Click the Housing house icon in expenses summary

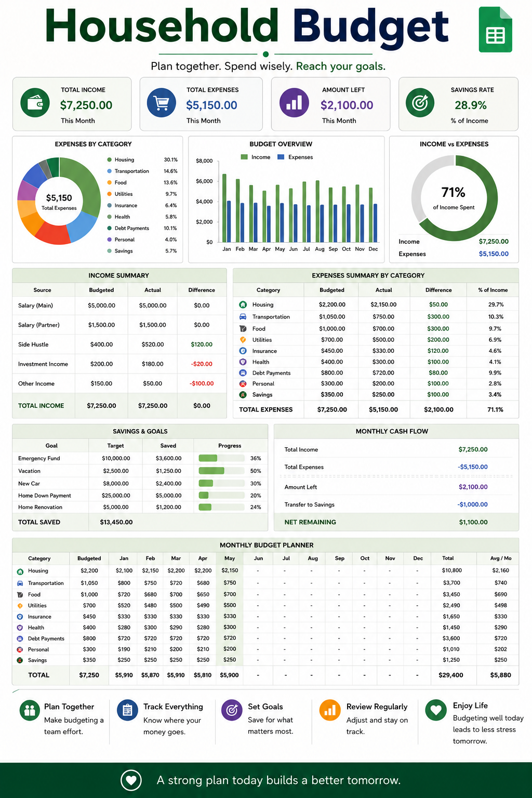[243, 304]
